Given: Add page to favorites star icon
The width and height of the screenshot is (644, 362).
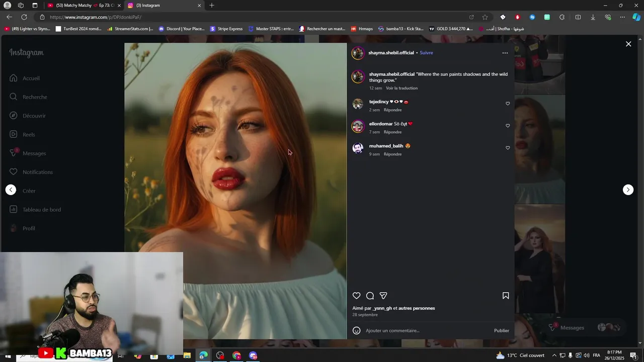Looking at the screenshot, I should click(x=485, y=17).
